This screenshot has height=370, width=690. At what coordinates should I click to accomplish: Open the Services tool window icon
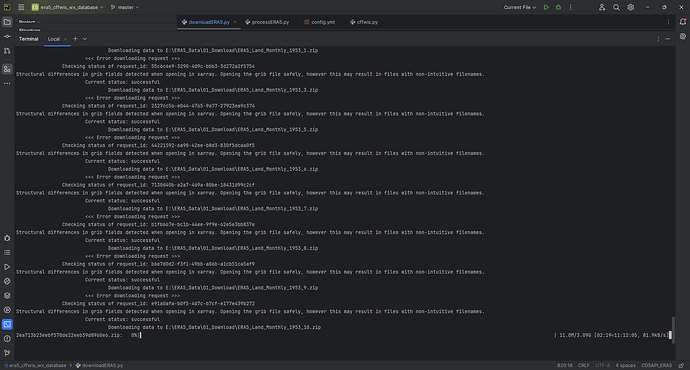[7, 310]
